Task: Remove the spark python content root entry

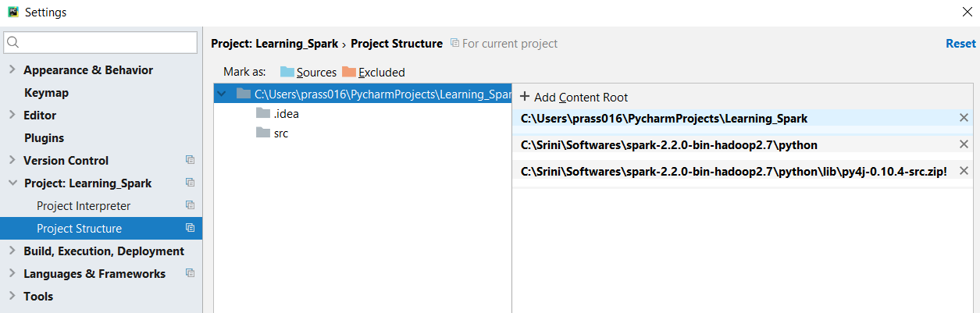Action: [964, 144]
